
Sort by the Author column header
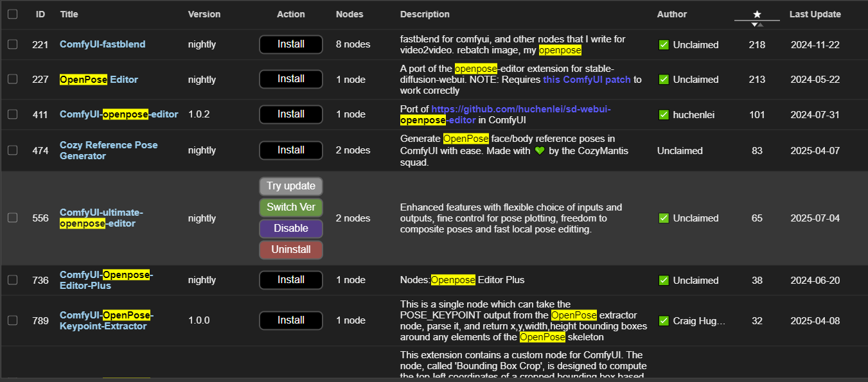[x=672, y=14]
